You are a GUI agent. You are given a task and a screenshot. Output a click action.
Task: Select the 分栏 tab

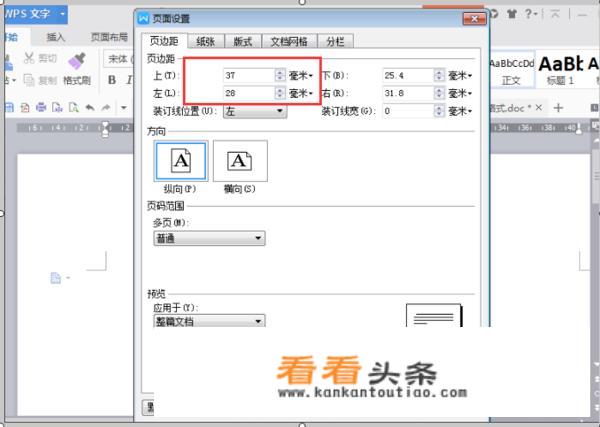pos(335,41)
